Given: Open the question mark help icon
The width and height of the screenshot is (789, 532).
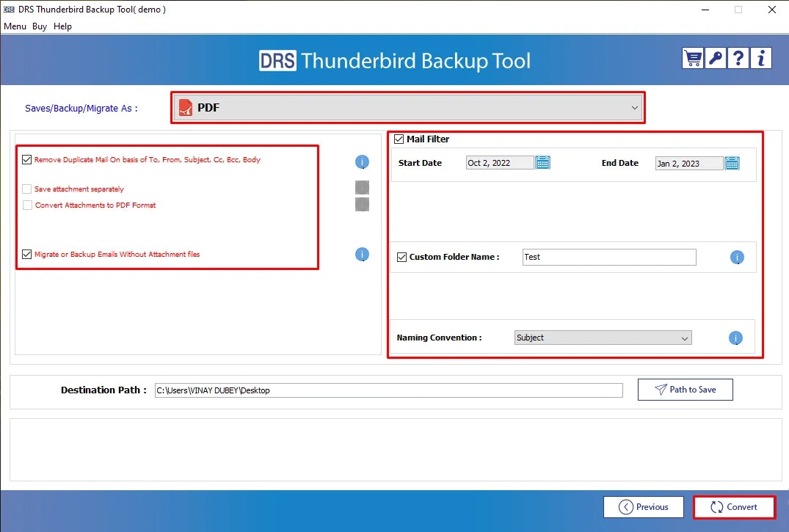Looking at the screenshot, I should (738, 59).
